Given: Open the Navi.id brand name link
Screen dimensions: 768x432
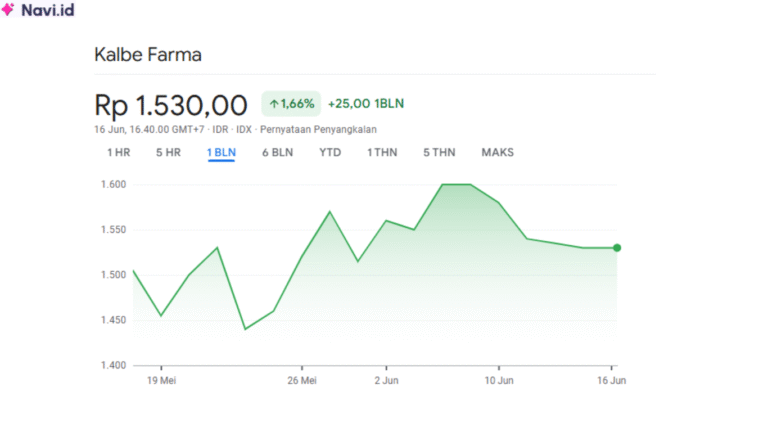Looking at the screenshot, I should coord(48,10).
